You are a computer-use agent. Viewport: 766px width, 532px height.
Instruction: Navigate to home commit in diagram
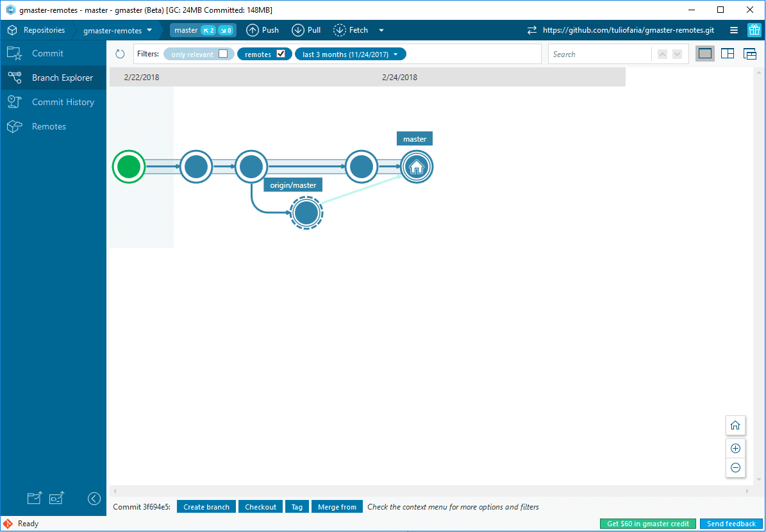[735, 425]
